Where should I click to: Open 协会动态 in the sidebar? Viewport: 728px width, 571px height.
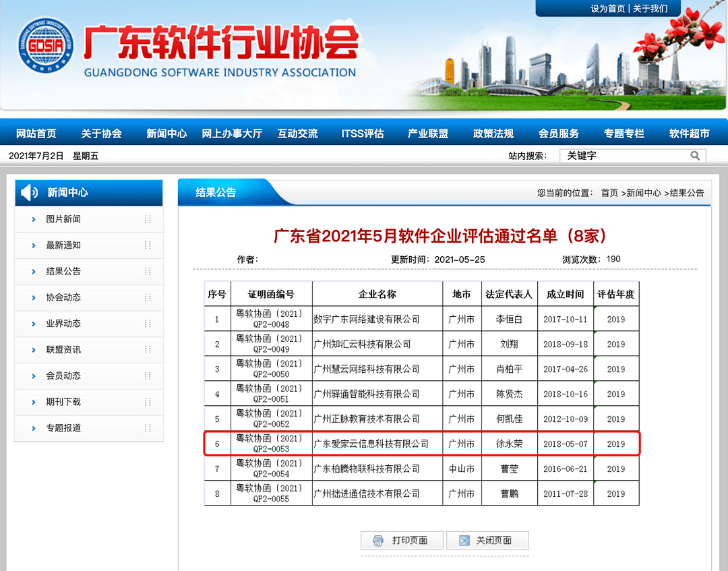coord(63,297)
